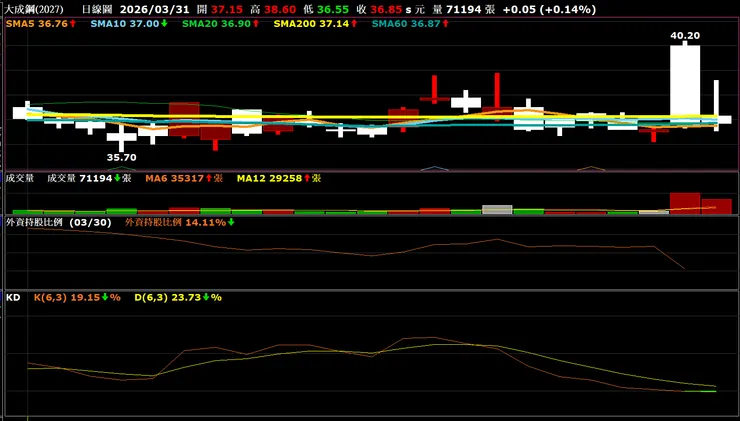Select the SMA200 37.14 indicator label
The image size is (740, 421).
pyautogui.click(x=316, y=23)
